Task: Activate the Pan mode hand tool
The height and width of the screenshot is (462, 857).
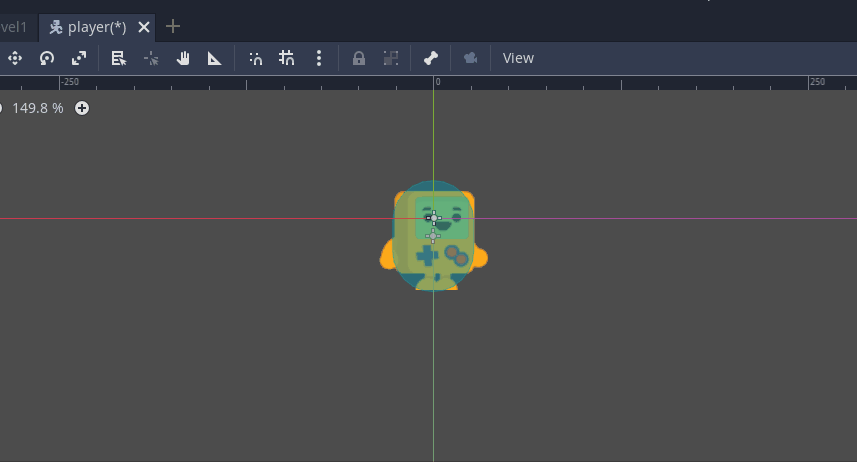Action: (x=183, y=58)
